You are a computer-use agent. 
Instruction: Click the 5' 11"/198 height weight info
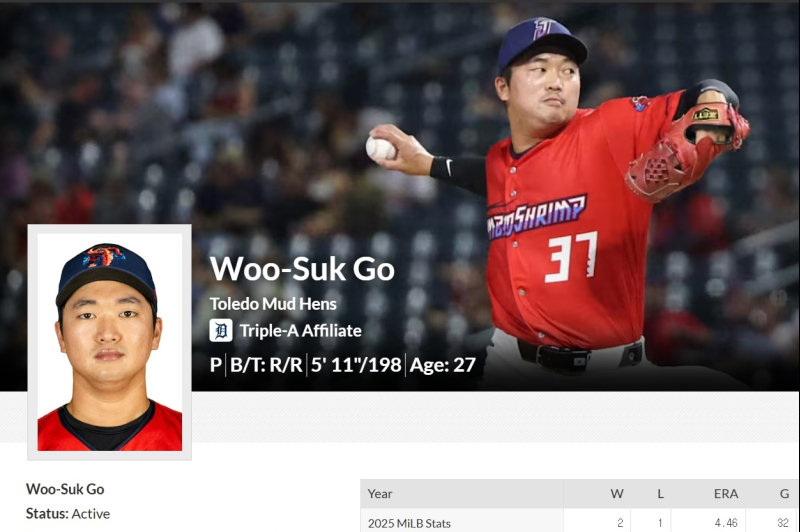coord(356,365)
